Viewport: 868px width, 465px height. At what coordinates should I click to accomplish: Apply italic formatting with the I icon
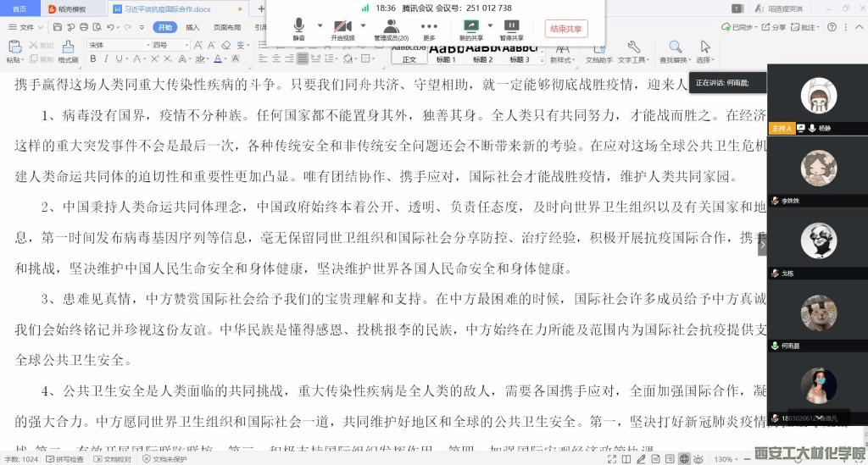pos(106,58)
